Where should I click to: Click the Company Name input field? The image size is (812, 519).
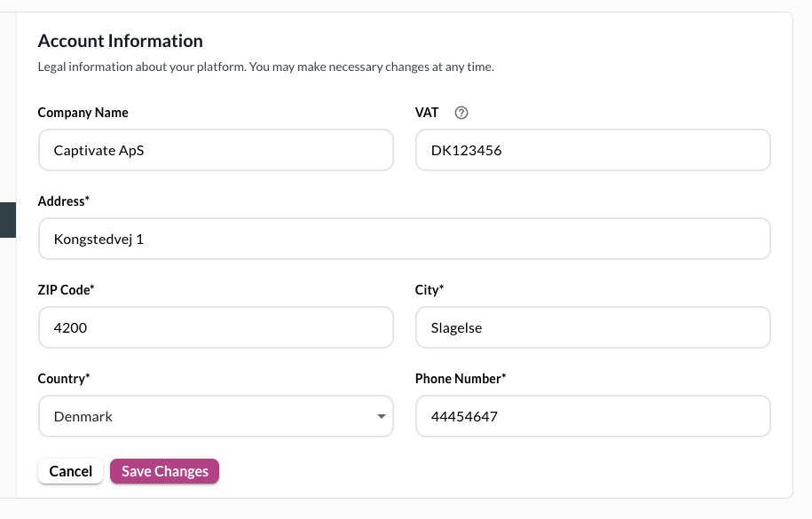(216, 150)
